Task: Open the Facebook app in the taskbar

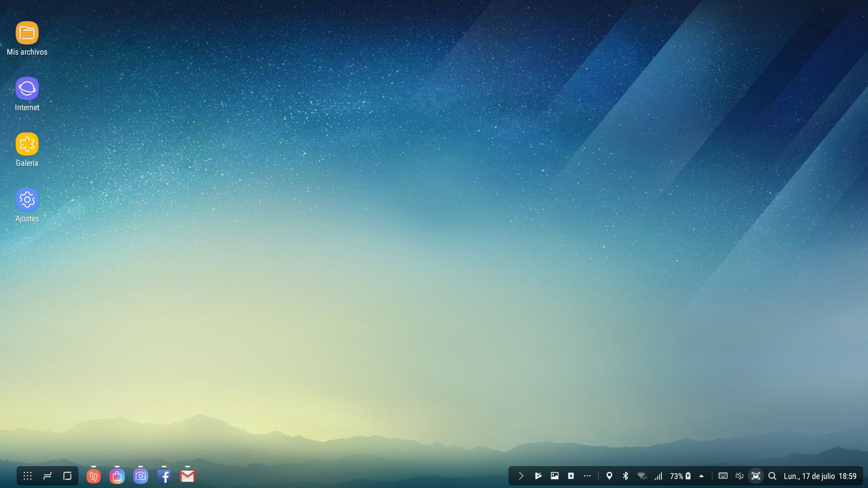Action: 164,476
